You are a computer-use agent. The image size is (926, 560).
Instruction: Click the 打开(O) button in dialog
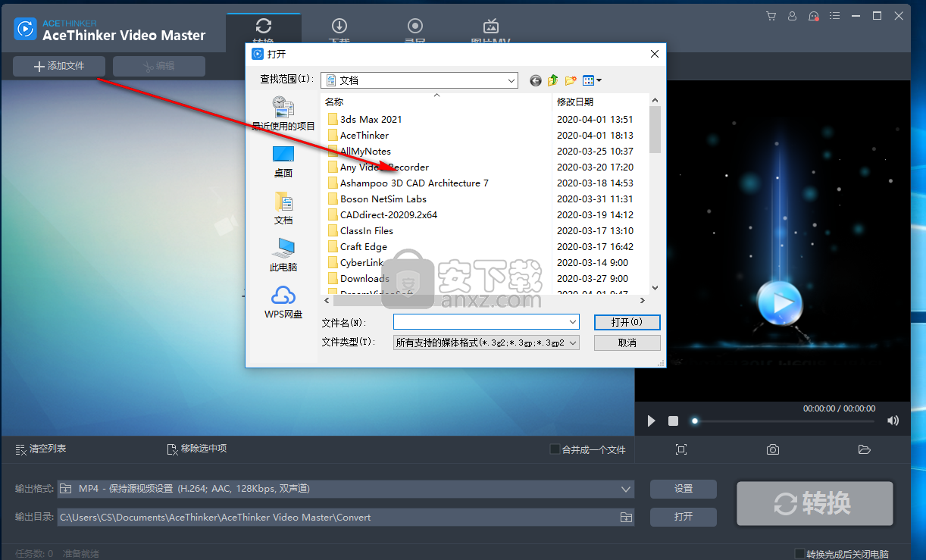[x=627, y=322]
